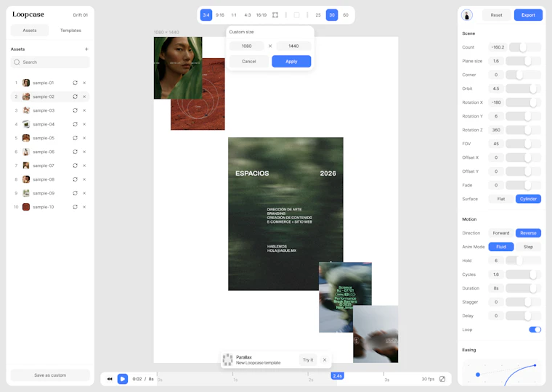Click Try it on Parallax template
The width and height of the screenshot is (552, 392).
click(308, 359)
